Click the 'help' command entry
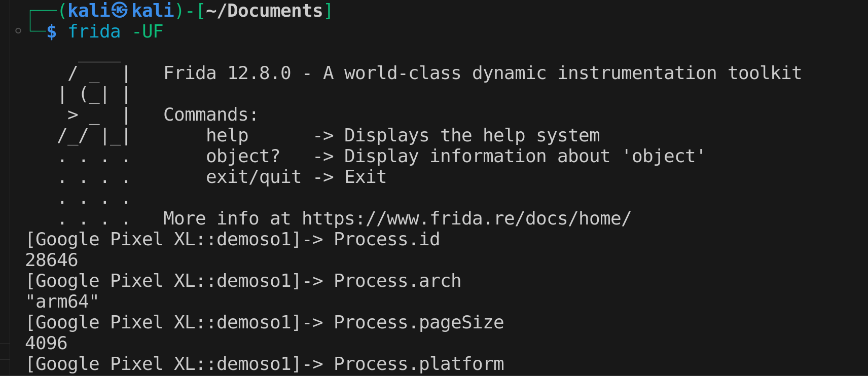The image size is (868, 376). [x=227, y=136]
